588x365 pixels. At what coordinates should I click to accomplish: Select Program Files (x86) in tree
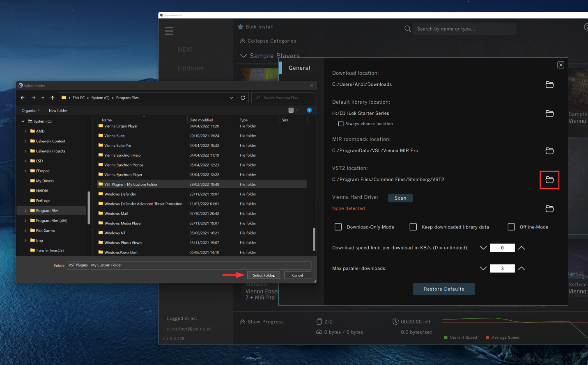tap(51, 221)
